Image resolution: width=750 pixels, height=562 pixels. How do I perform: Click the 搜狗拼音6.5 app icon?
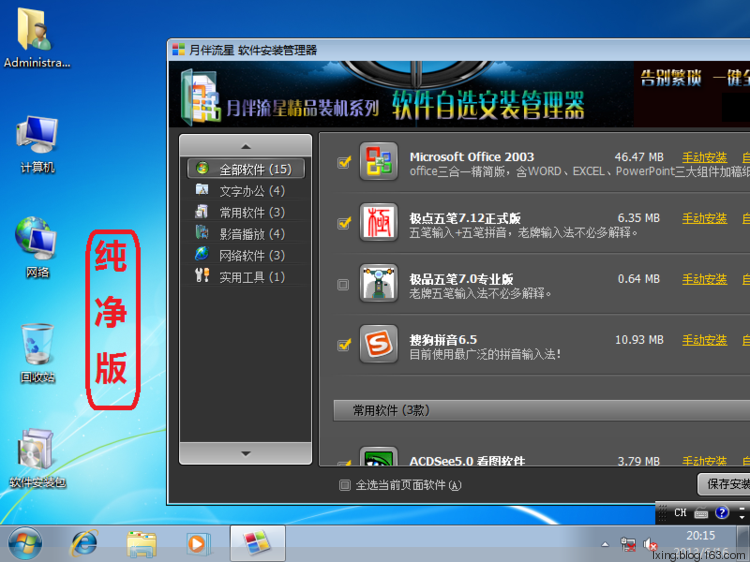point(378,344)
